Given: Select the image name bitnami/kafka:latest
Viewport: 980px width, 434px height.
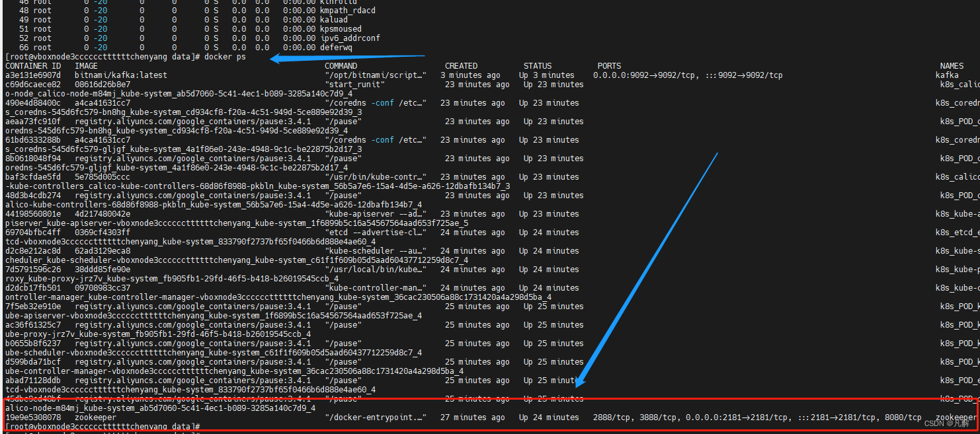Looking at the screenshot, I should pos(121,75).
